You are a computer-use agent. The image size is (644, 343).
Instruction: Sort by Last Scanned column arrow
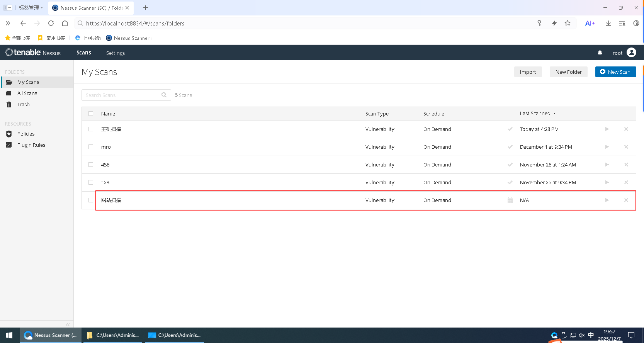click(554, 114)
